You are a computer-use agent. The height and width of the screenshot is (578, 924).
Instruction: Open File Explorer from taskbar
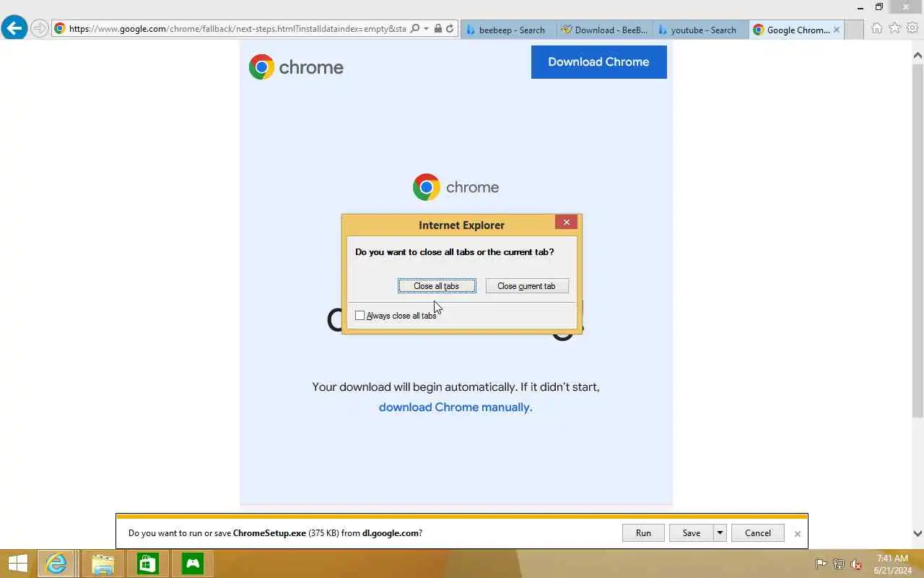[103, 564]
